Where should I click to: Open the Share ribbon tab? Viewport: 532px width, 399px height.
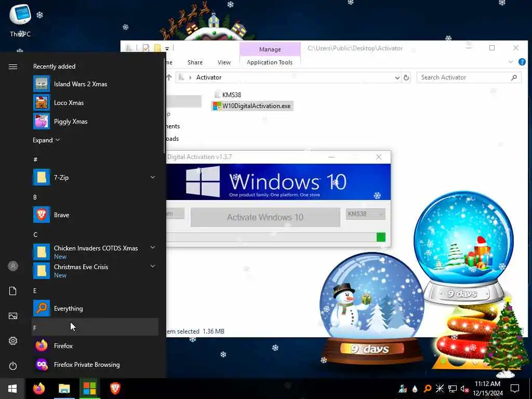pos(195,62)
